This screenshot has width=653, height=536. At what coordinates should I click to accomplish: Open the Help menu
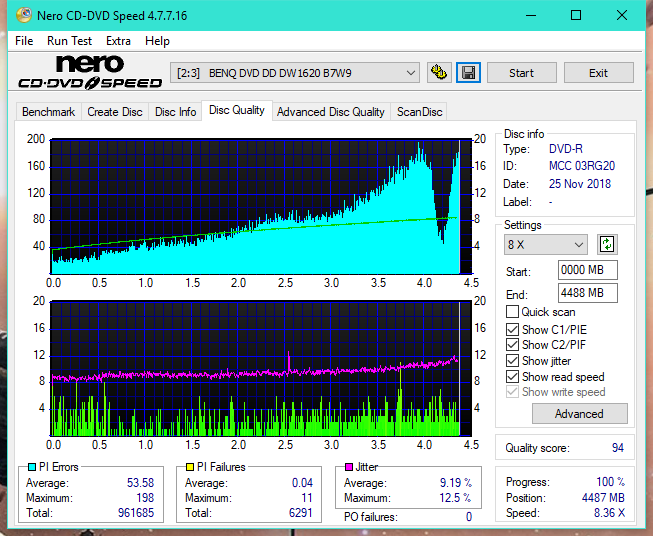coord(157,41)
